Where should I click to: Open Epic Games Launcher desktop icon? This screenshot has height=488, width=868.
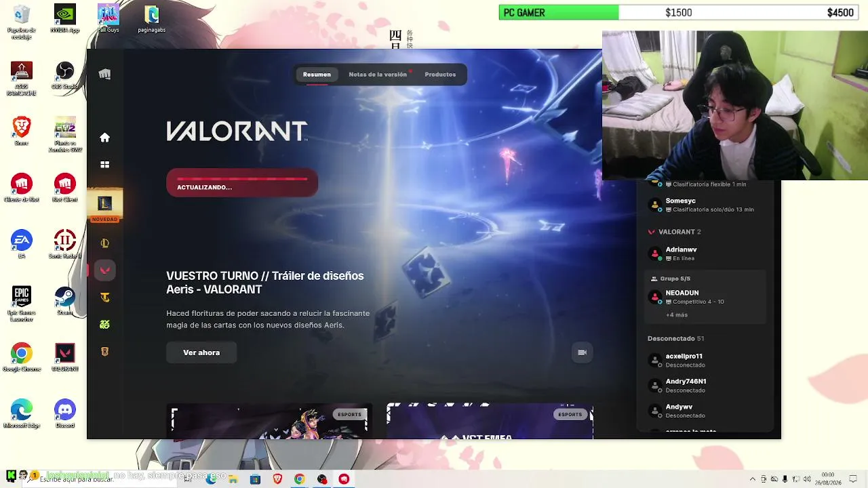[x=22, y=303]
